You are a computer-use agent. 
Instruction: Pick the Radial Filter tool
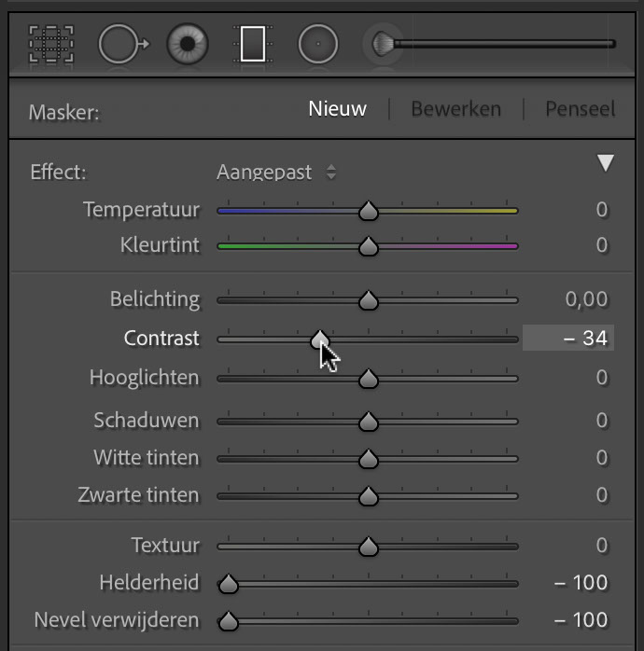pyautogui.click(x=318, y=44)
